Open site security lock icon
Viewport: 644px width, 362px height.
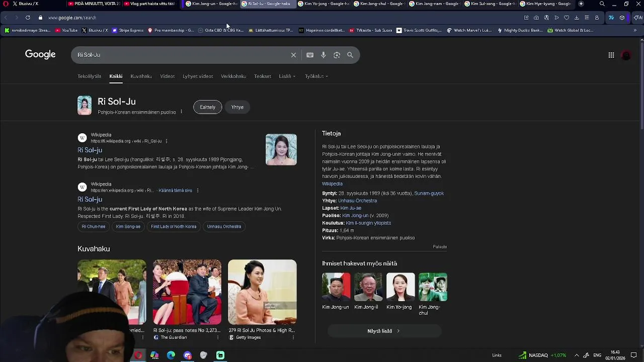pyautogui.click(x=41, y=18)
